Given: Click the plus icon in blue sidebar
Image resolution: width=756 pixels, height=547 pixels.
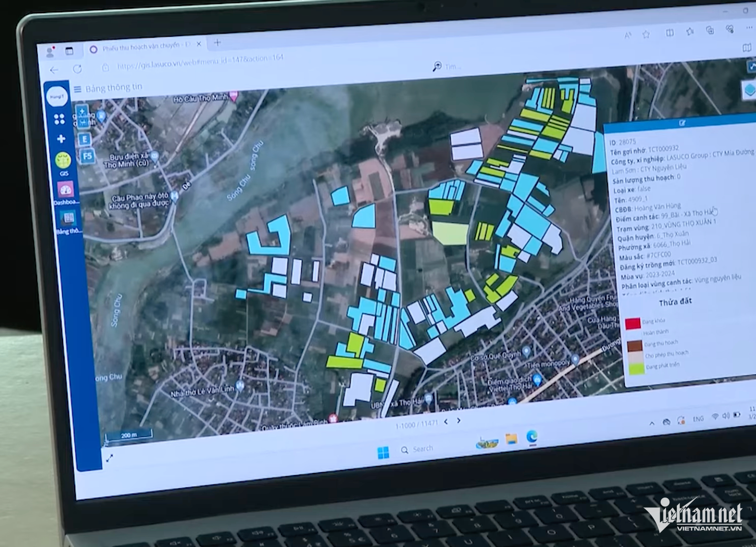Looking at the screenshot, I should (x=61, y=139).
